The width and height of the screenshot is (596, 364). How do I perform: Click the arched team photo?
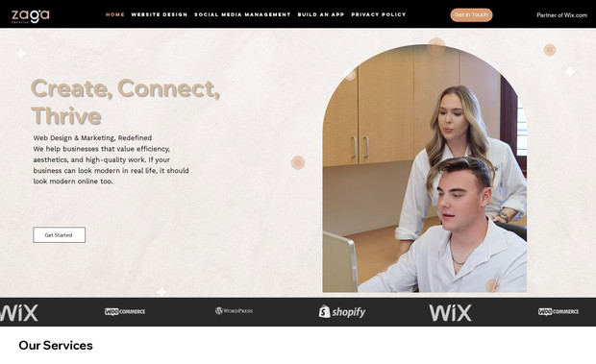tap(425, 169)
